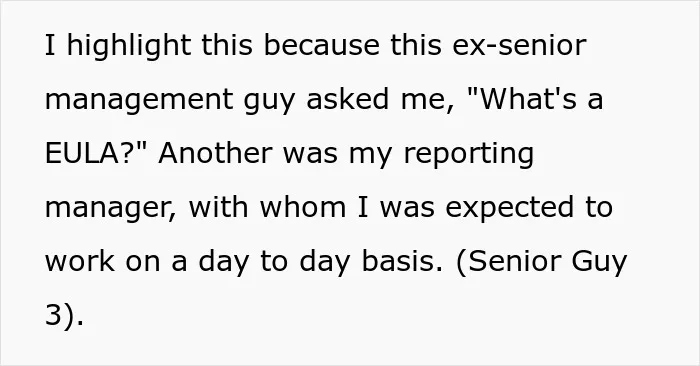Image resolution: width=700 pixels, height=366 pixels.
Task: Click the word "expected"
Action: (509, 208)
